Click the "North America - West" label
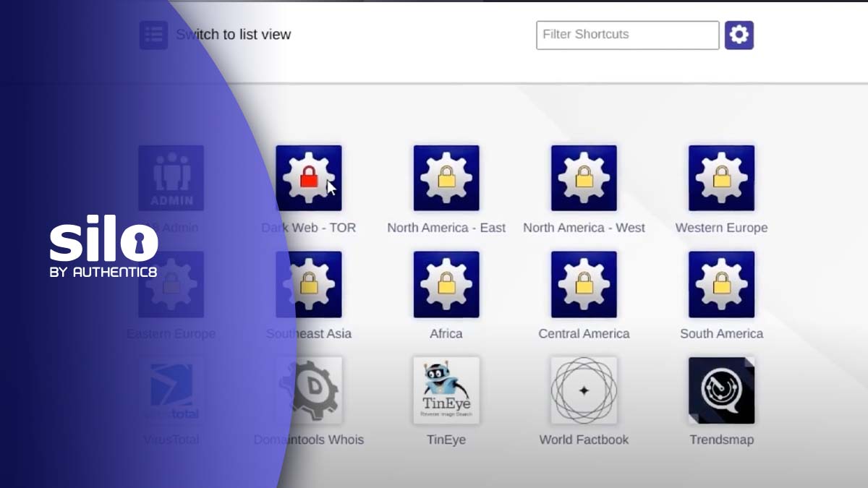The width and height of the screenshot is (868, 488). click(584, 228)
